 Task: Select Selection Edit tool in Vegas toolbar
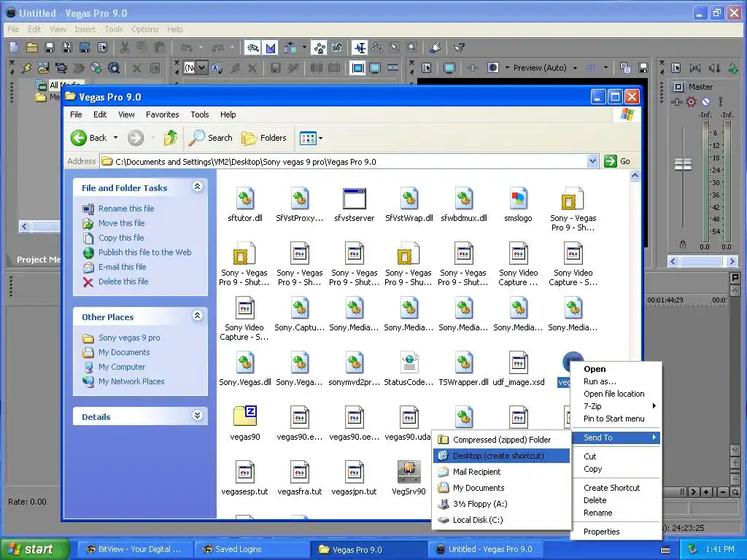pos(395,47)
